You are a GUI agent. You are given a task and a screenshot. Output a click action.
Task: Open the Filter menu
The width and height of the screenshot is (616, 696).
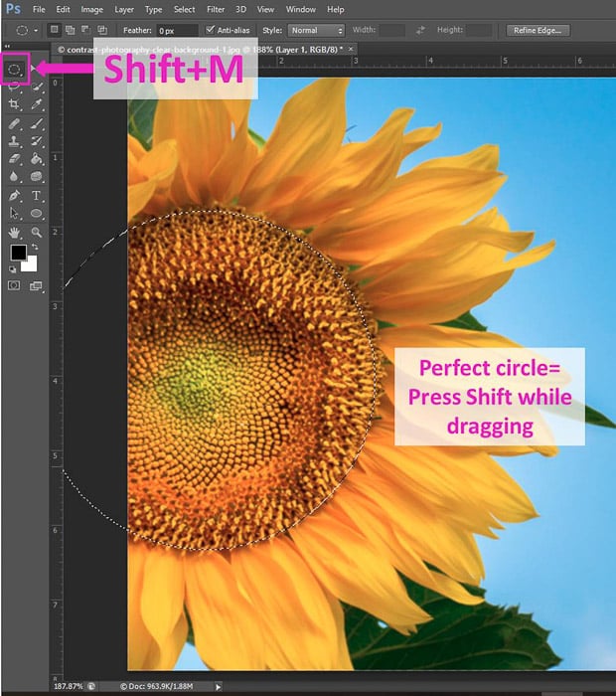click(216, 9)
